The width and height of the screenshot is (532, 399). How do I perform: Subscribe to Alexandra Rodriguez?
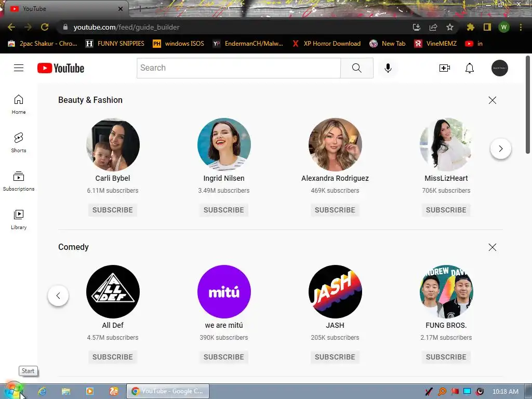[335, 210]
